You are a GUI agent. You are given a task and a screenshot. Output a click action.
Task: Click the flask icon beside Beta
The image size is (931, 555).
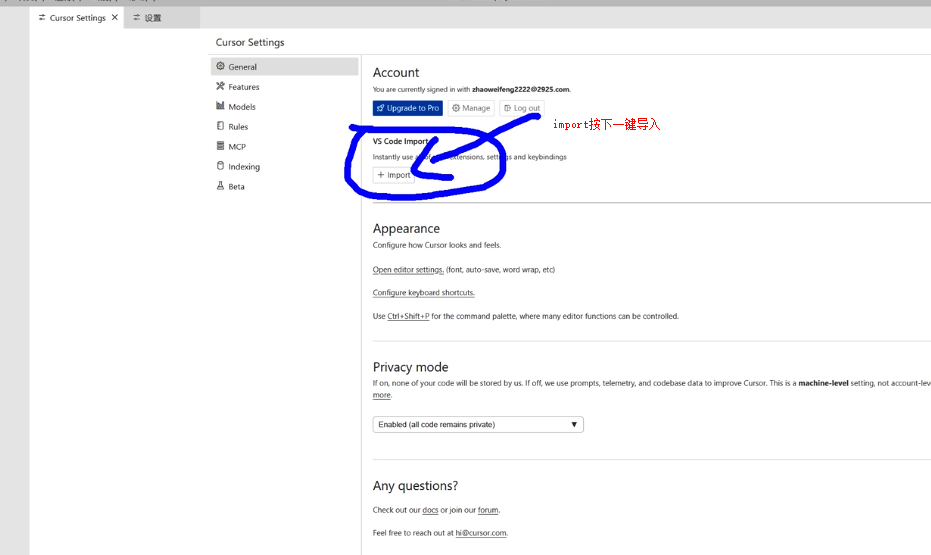click(220, 186)
